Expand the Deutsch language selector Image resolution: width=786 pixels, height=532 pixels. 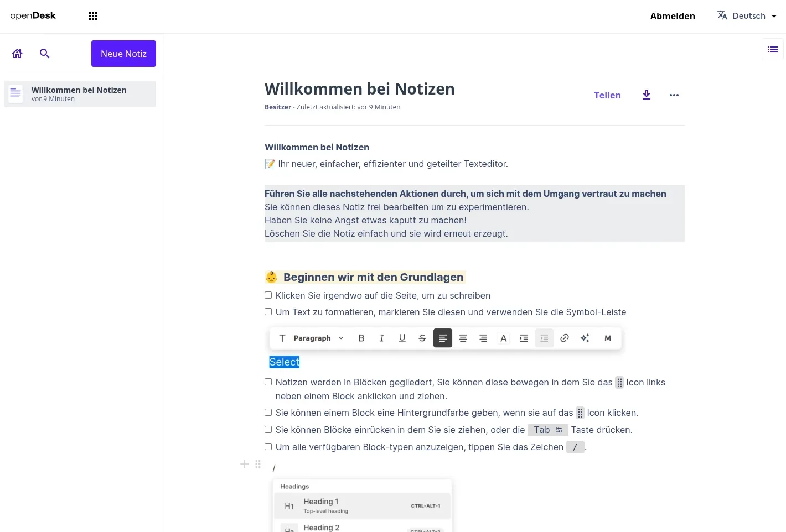point(747,15)
